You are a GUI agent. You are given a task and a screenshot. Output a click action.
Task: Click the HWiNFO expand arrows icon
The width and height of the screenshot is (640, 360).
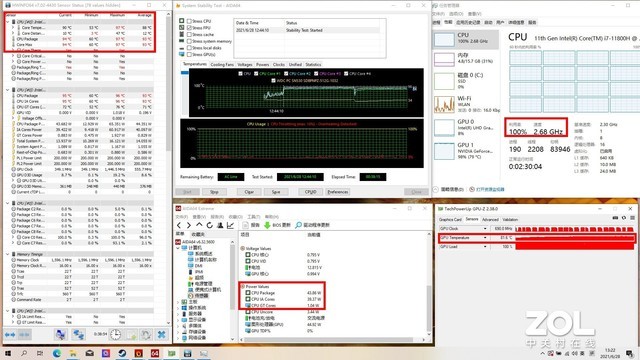pos(10,335)
